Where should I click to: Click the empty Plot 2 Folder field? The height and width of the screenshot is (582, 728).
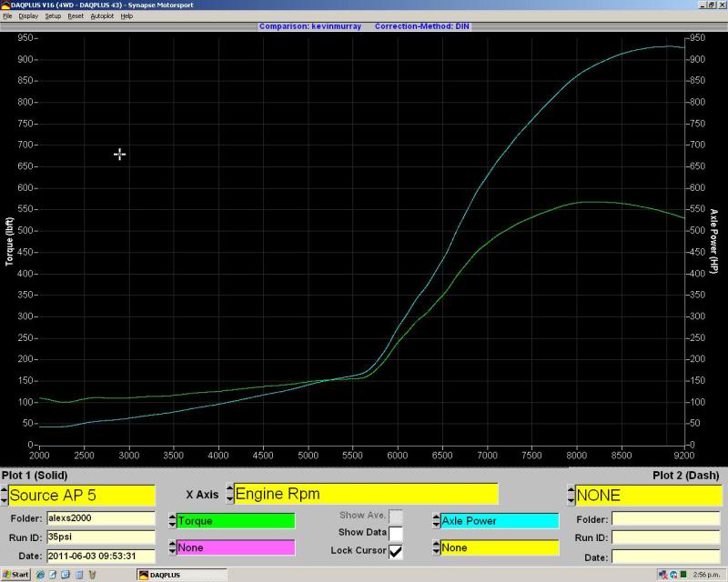click(666, 519)
